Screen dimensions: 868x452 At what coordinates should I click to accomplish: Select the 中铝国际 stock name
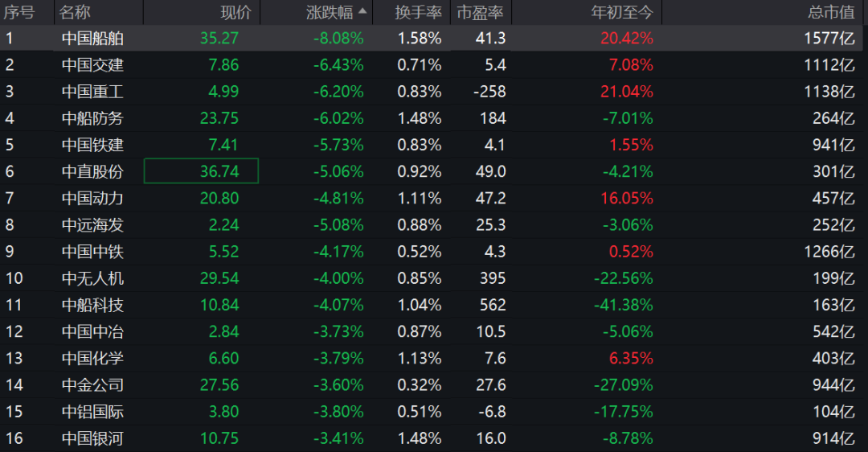92,412
